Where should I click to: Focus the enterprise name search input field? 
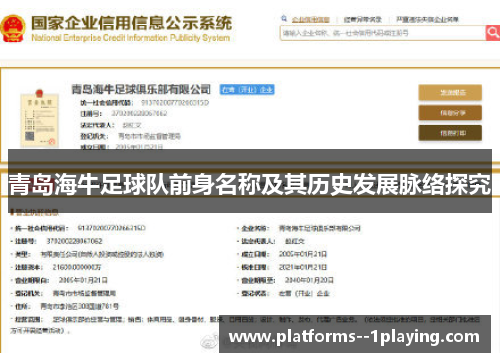(383, 33)
